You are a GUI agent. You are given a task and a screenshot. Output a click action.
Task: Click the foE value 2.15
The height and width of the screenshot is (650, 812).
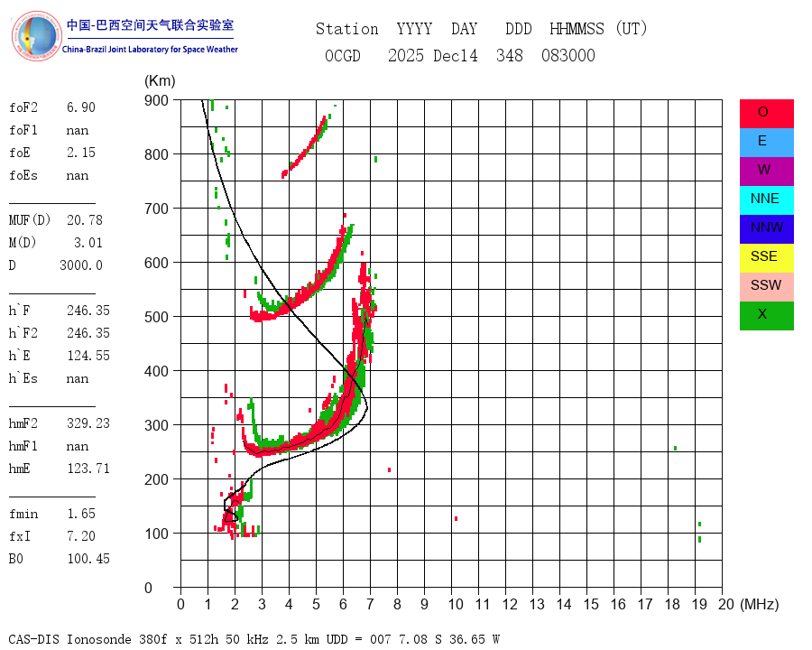pyautogui.click(x=81, y=153)
